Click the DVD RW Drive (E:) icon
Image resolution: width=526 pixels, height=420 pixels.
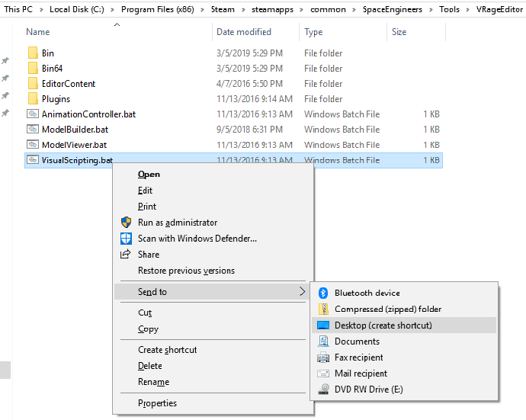[x=322, y=390]
